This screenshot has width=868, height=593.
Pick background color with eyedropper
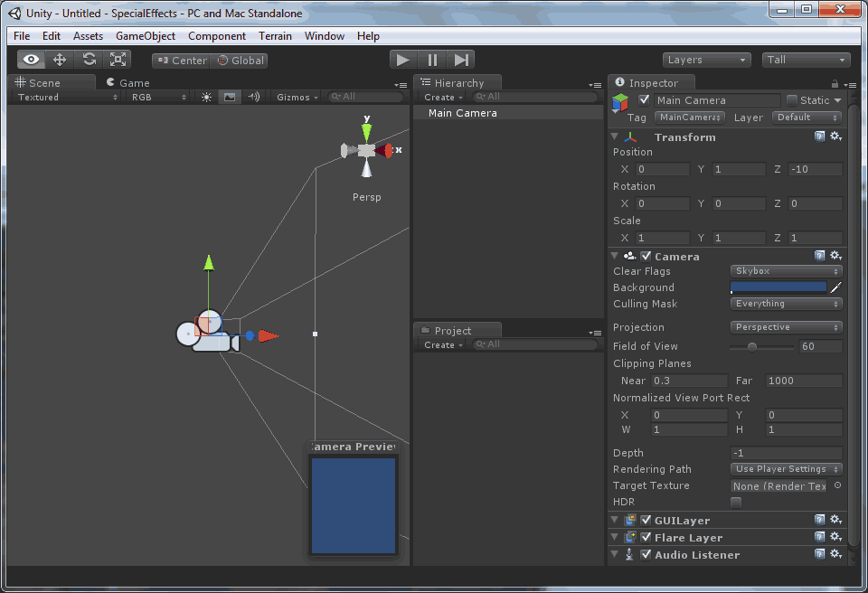(x=835, y=287)
